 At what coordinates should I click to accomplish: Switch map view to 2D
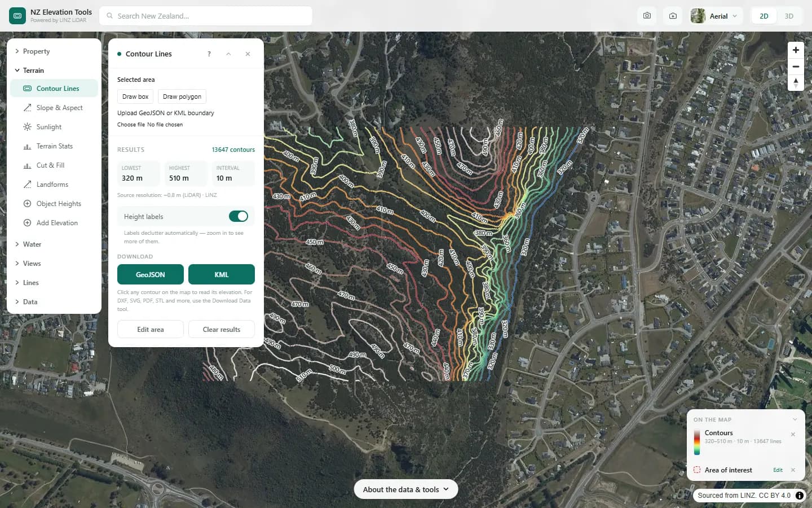pos(764,16)
